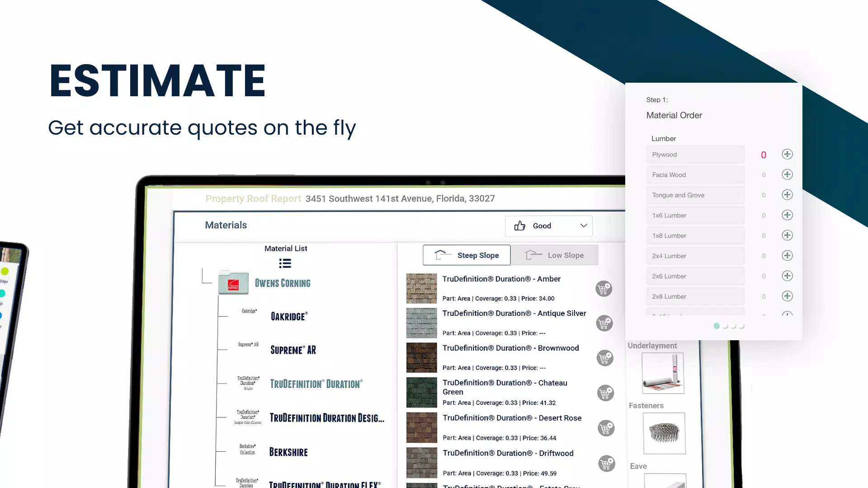
Task: Add 2x6 Lumber with plus icon
Action: (787, 276)
